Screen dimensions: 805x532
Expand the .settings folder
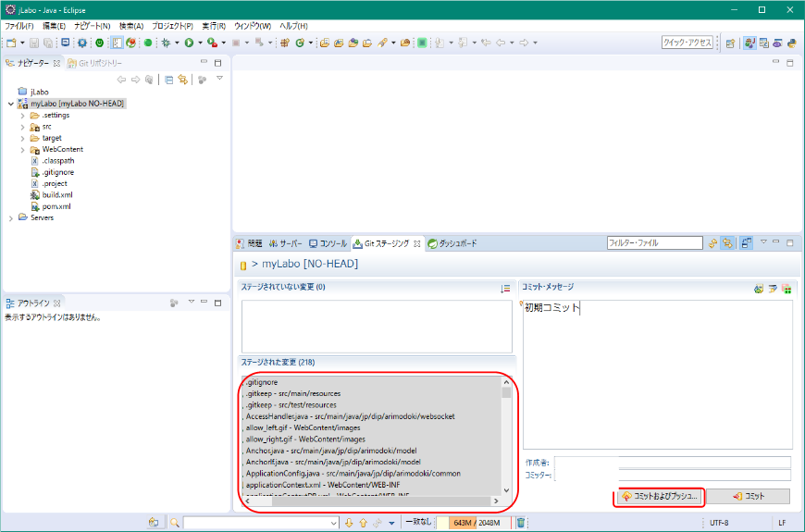(22, 116)
